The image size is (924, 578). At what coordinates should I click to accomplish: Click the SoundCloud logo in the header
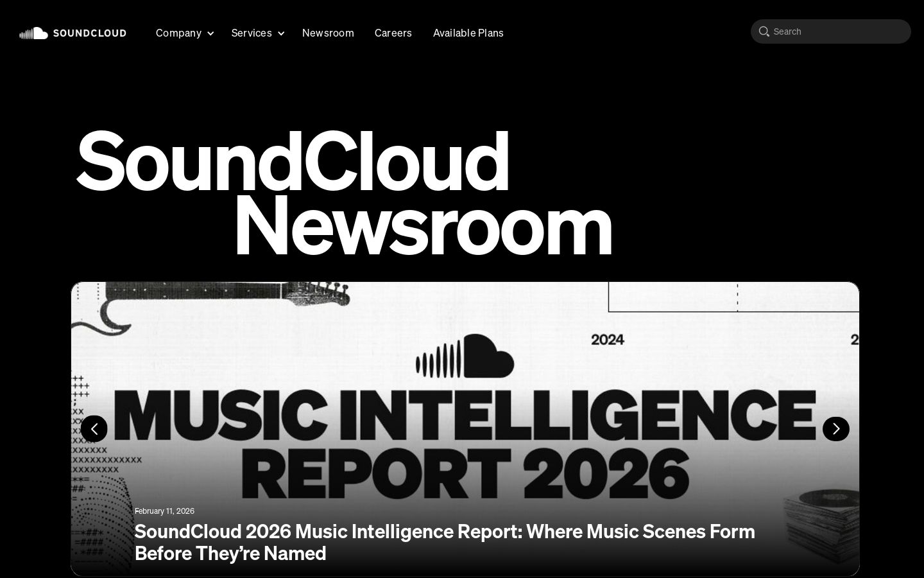coord(73,33)
